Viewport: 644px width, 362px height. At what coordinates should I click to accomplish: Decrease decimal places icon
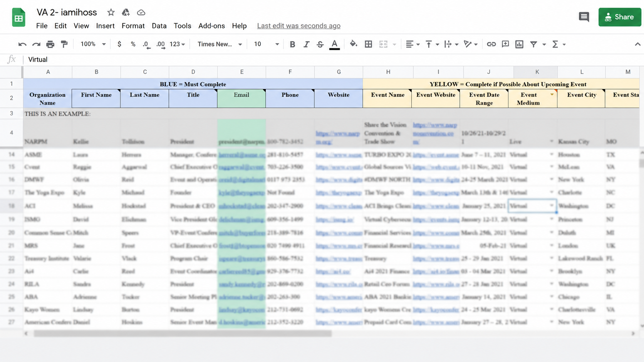tap(146, 45)
